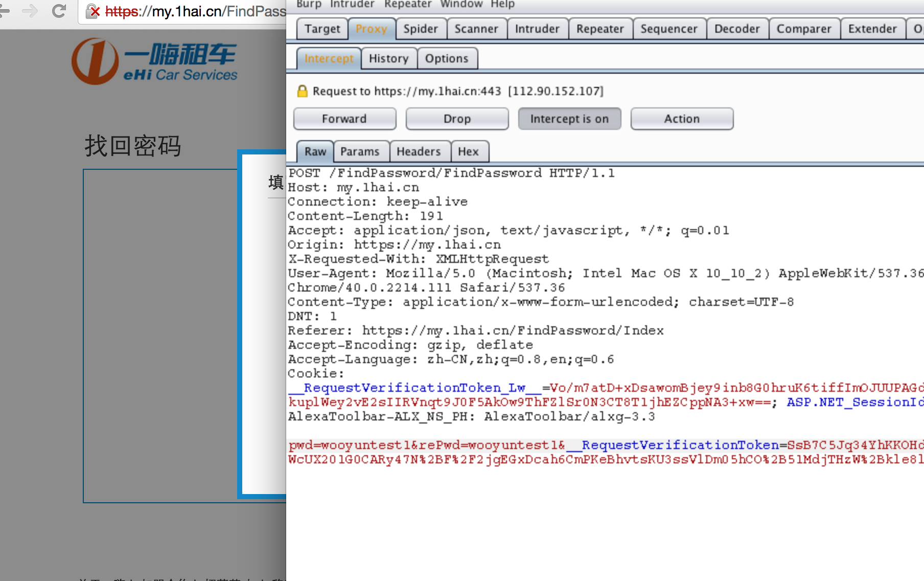Click the X-Requested-With header line
Image resolution: width=924 pixels, height=581 pixels.
coord(418,259)
